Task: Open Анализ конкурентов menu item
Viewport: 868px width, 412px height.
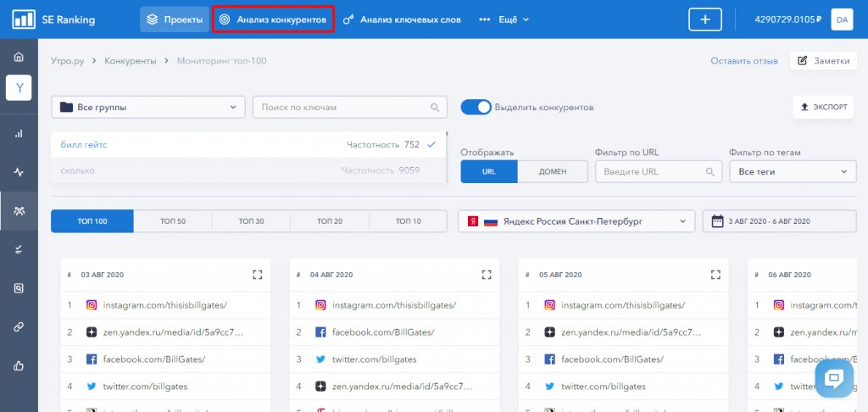Action: 273,19
